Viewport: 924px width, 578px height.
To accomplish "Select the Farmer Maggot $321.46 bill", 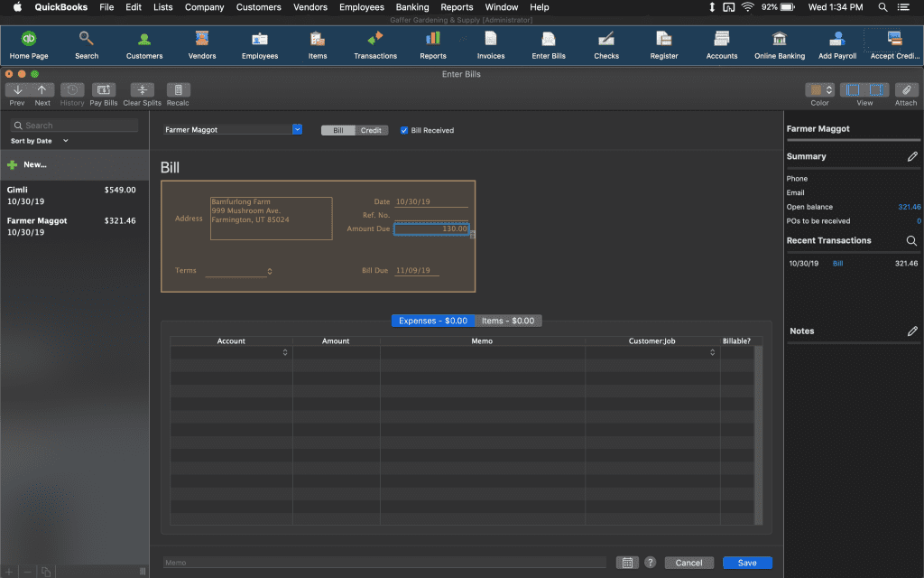I will (74, 227).
